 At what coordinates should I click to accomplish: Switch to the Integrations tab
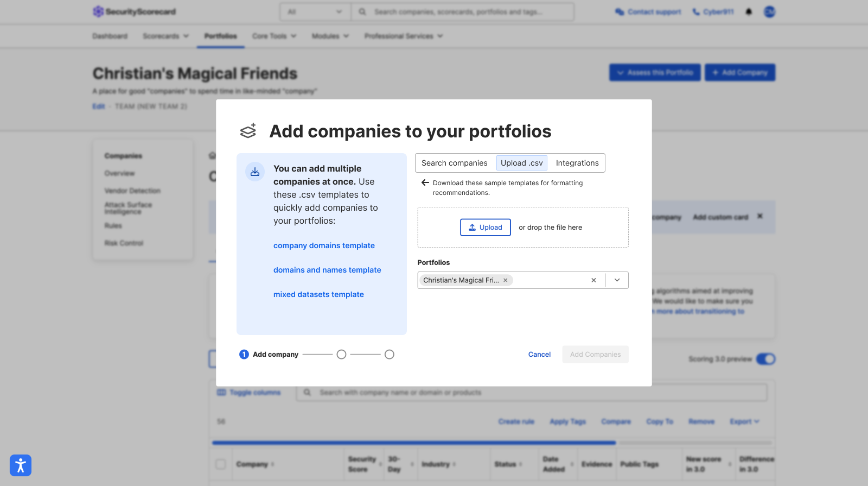coord(577,163)
